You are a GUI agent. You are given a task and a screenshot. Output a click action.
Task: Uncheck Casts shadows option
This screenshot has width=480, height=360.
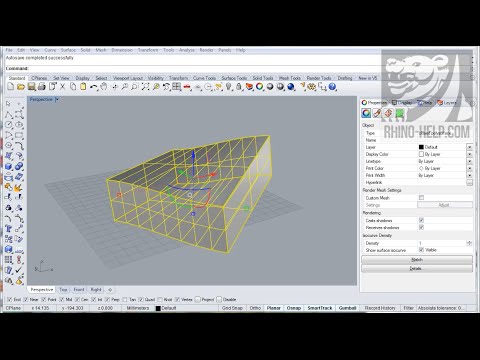[421, 220]
